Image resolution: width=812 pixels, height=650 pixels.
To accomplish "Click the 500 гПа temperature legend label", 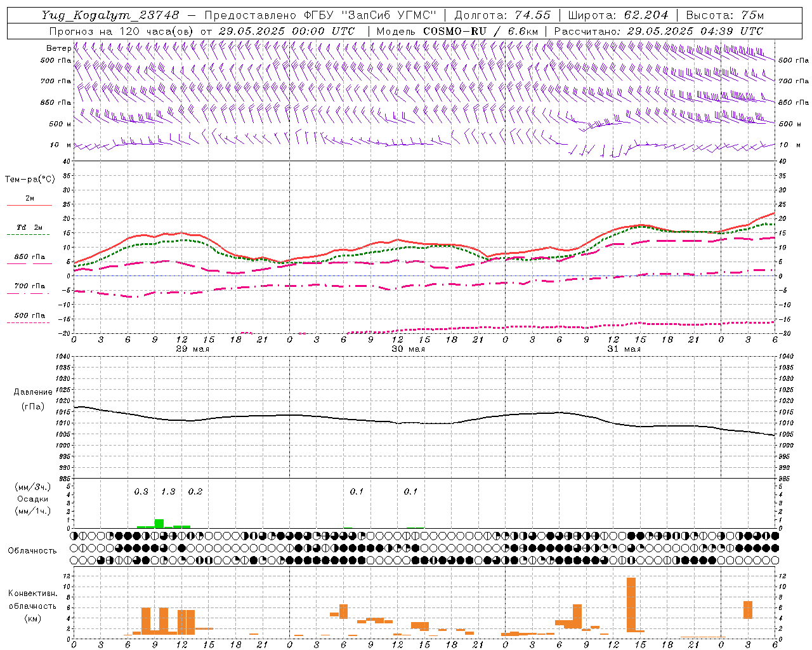I will click(x=30, y=315).
